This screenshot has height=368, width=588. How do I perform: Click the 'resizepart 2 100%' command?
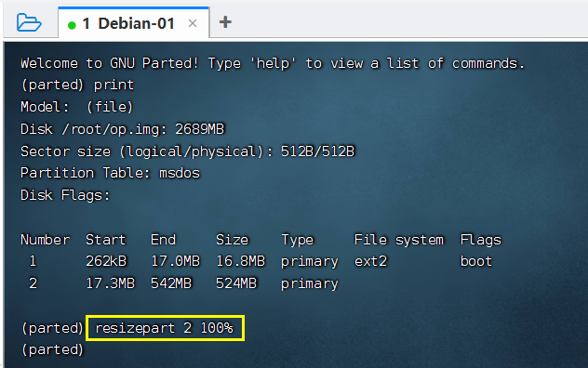coord(165,328)
